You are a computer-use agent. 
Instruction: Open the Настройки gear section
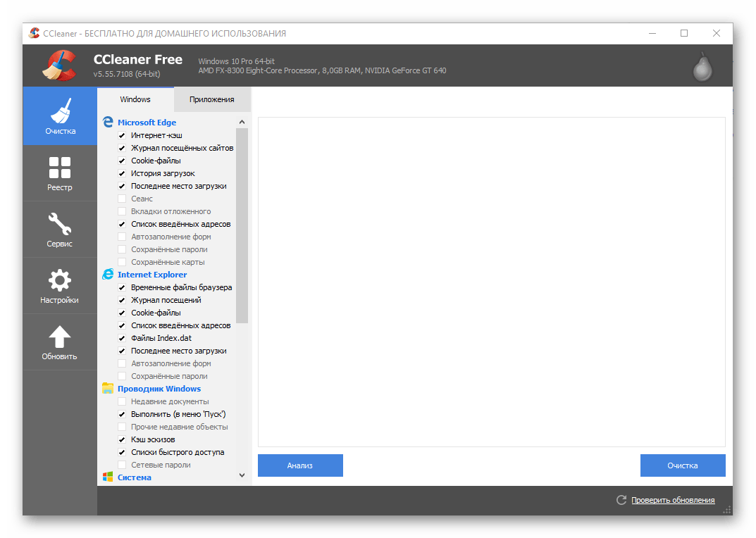pos(60,286)
